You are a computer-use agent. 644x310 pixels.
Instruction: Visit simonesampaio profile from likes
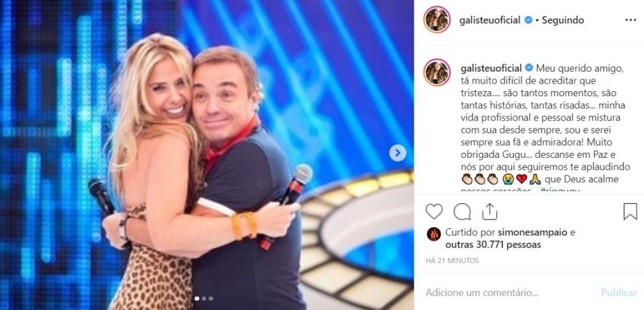click(x=527, y=233)
